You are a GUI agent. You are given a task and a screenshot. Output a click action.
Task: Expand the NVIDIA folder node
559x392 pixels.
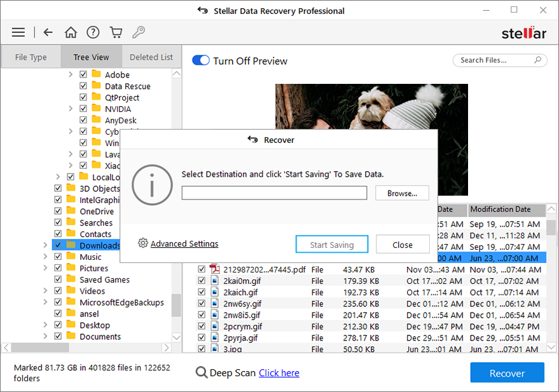(71, 109)
